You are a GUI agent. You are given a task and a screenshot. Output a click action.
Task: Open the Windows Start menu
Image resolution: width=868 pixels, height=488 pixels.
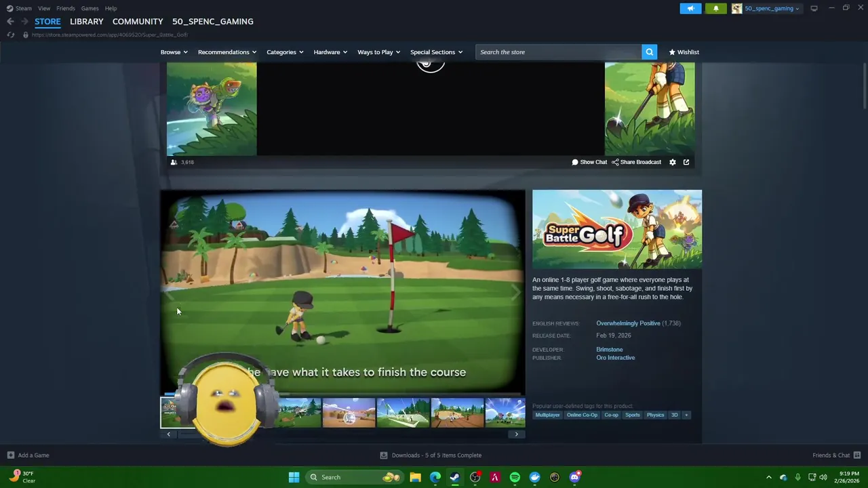click(x=294, y=477)
